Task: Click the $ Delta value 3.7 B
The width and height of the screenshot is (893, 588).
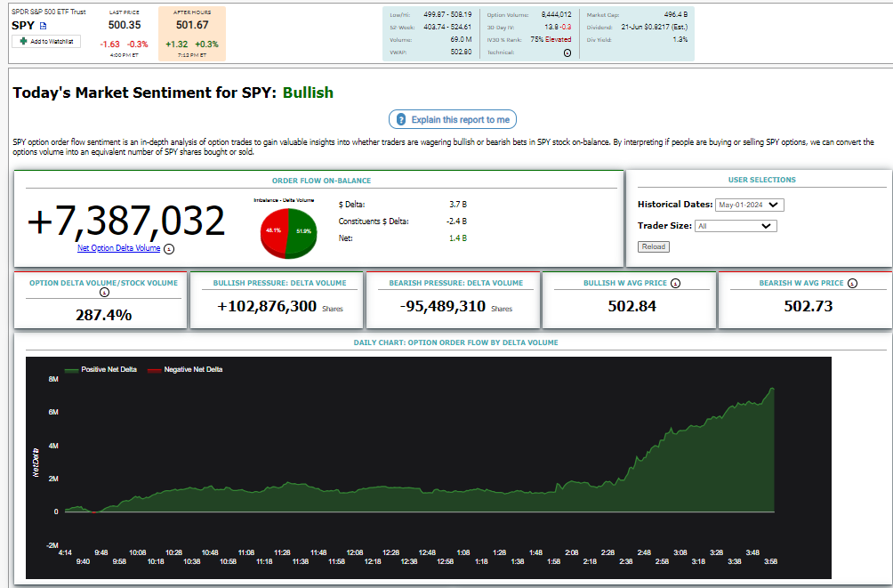Action: point(458,204)
